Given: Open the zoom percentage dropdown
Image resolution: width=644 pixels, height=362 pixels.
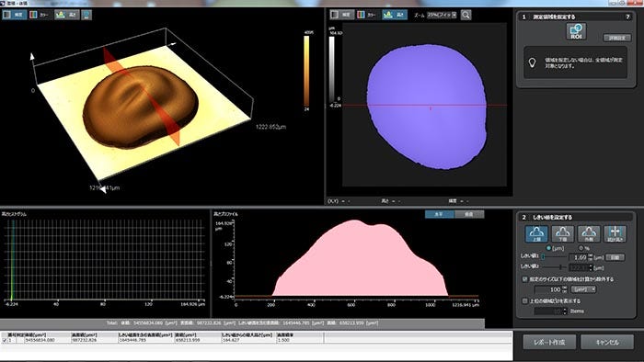Looking at the screenshot, I should (442, 15).
